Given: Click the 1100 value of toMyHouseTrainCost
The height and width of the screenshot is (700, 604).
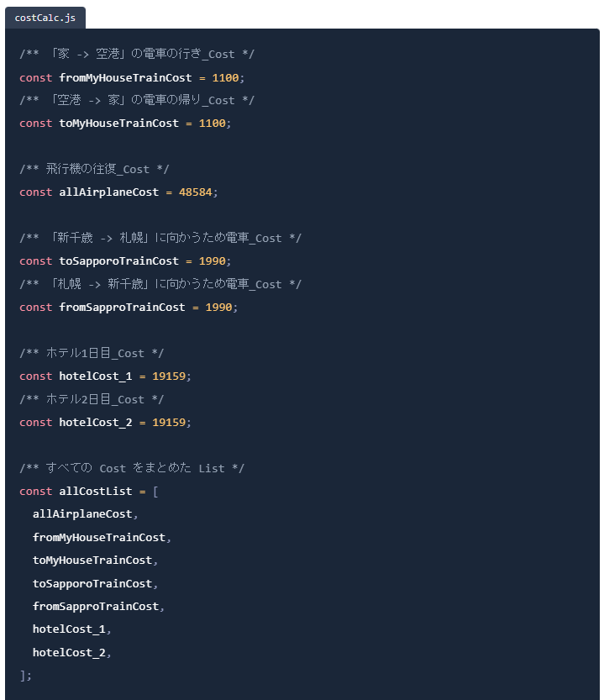Looking at the screenshot, I should [212, 124].
